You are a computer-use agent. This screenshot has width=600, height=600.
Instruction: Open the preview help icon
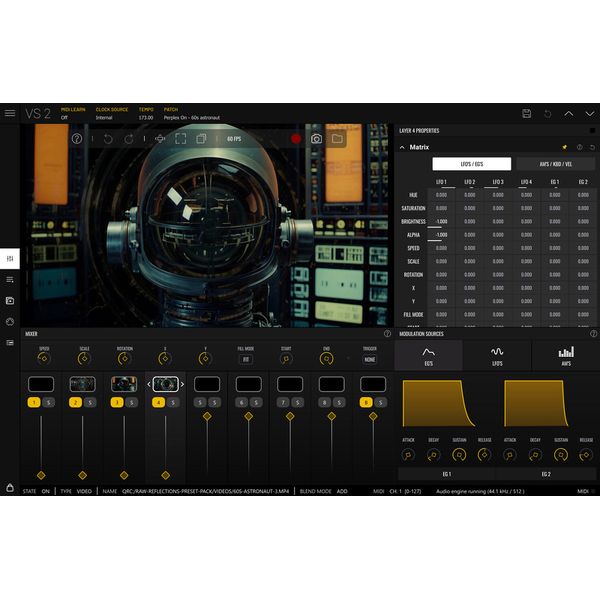click(77, 139)
